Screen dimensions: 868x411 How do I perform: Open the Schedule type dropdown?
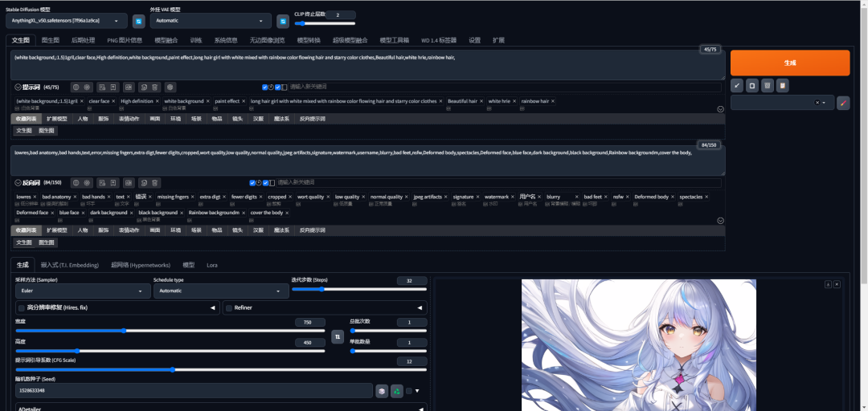pyautogui.click(x=221, y=291)
